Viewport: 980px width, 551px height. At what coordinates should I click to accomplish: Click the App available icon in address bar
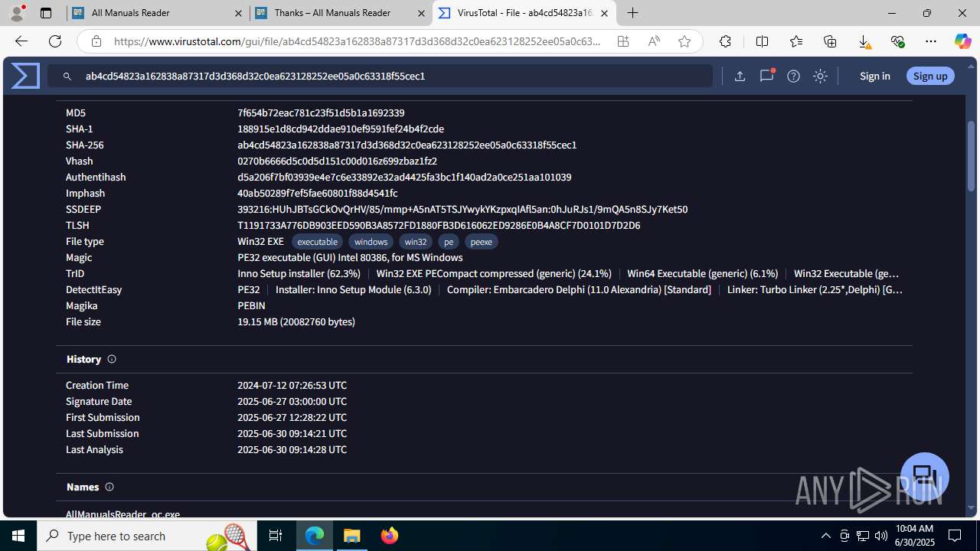click(623, 41)
